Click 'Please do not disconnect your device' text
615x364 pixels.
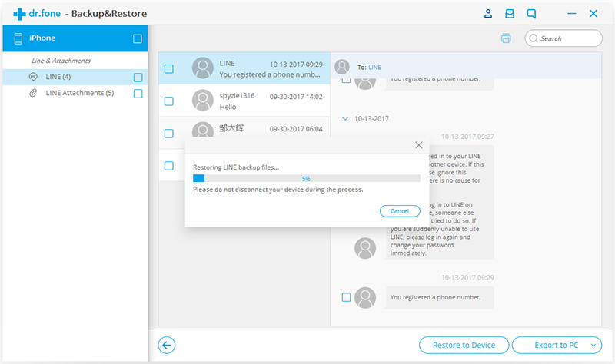tap(278, 190)
